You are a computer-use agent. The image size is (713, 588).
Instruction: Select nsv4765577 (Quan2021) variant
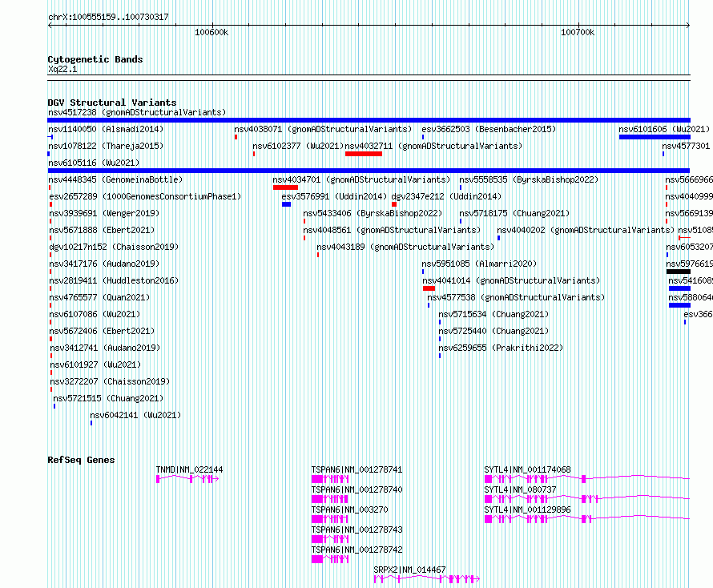tap(99, 297)
